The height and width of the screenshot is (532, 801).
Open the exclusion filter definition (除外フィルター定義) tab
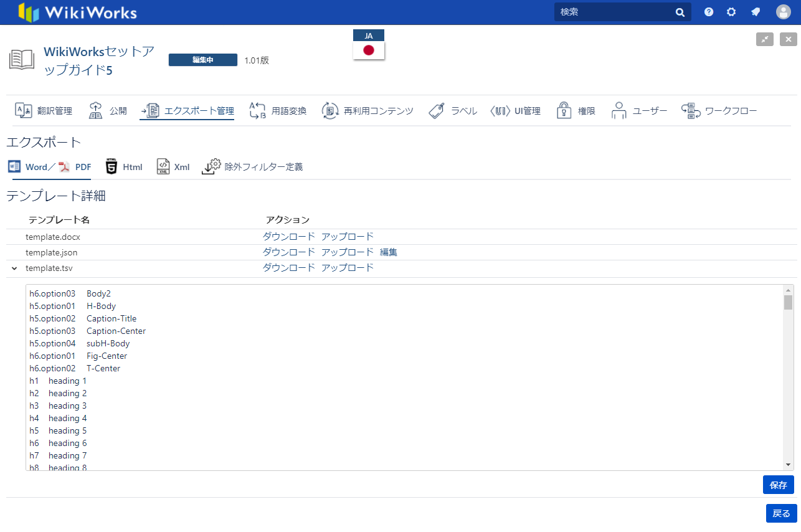point(252,167)
